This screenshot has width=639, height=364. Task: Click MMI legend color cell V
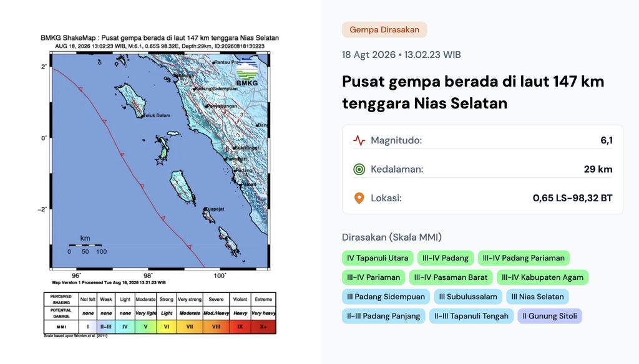(145, 327)
